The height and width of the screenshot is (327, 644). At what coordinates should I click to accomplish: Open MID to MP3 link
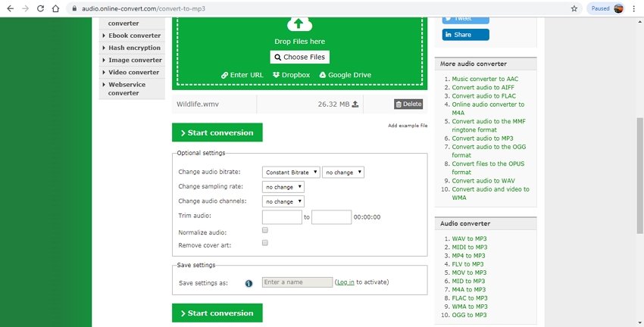point(468,281)
